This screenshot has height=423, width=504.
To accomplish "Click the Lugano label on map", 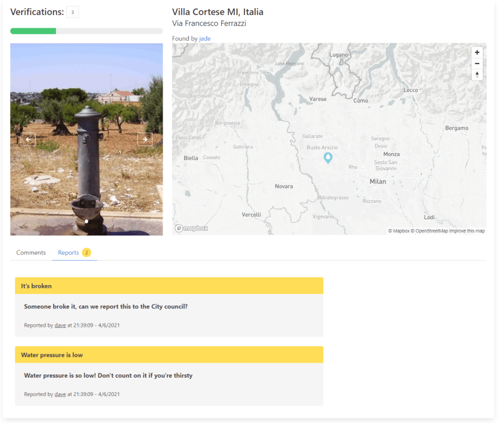I will (x=338, y=55).
